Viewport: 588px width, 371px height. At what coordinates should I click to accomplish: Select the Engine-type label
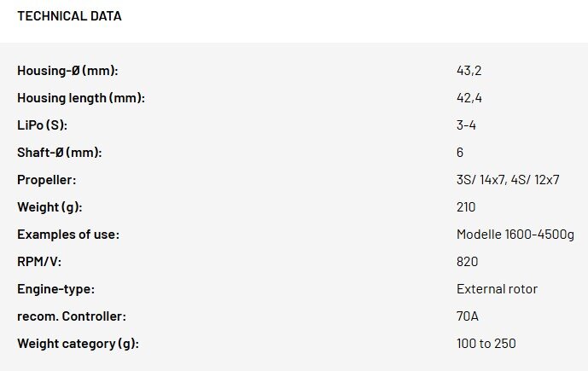click(x=55, y=289)
